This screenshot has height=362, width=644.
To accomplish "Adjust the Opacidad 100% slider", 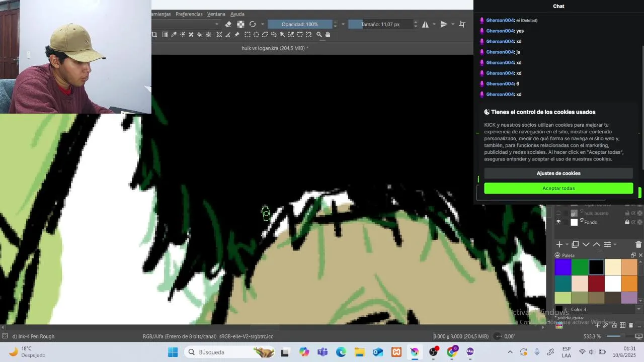I will 300,24.
